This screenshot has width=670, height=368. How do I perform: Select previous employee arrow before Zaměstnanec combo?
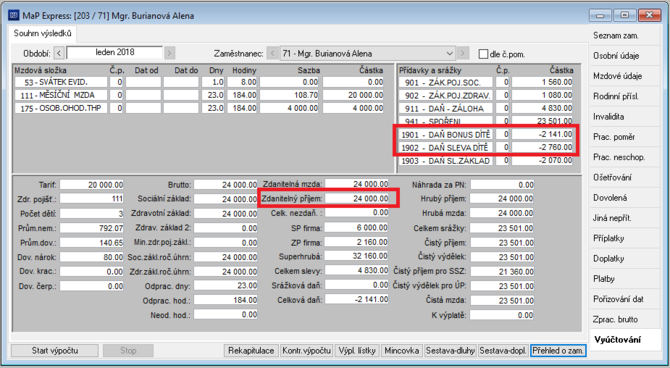pos(273,54)
